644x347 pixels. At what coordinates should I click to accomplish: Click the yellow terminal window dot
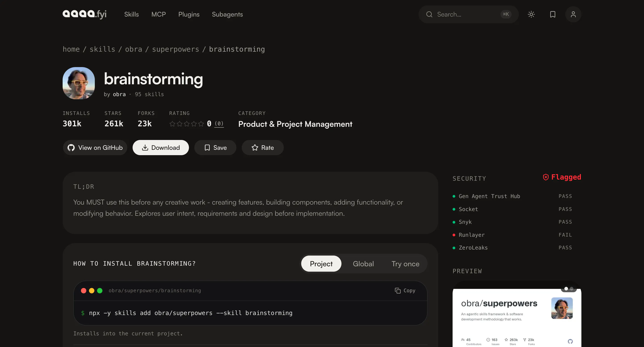92,290
